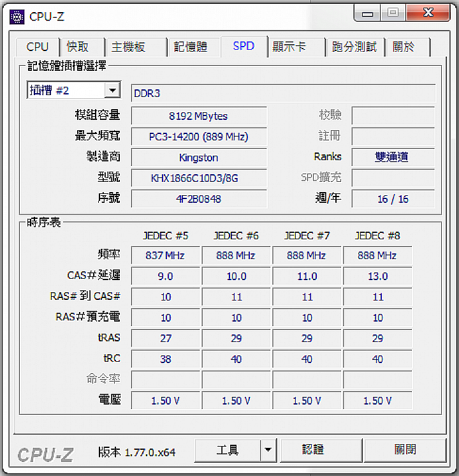Click JEDEC #5 voltage 1.50 V
459x476 pixels.
[165, 401]
